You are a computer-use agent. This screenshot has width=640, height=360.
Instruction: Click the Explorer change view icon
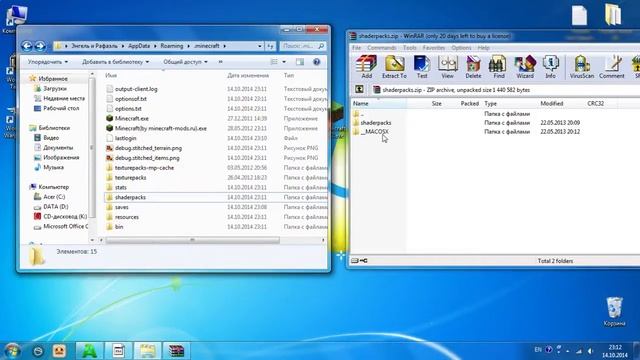tap(274, 62)
